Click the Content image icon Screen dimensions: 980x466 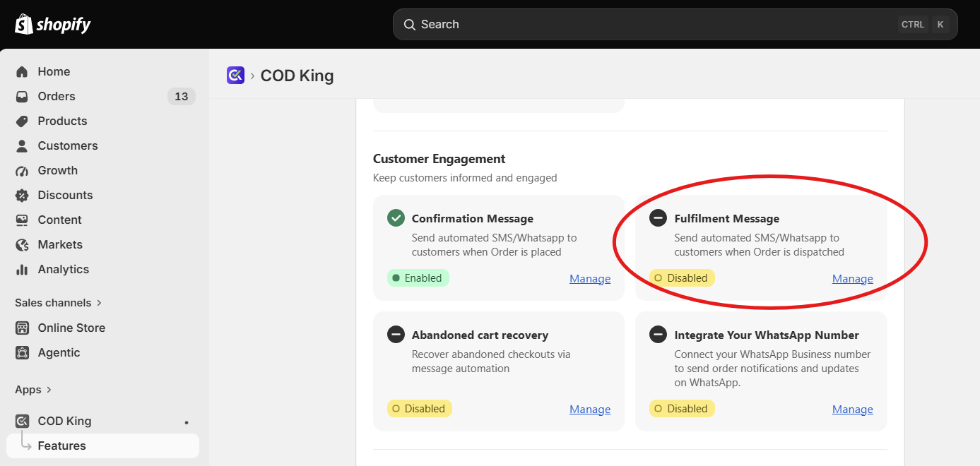click(22, 220)
